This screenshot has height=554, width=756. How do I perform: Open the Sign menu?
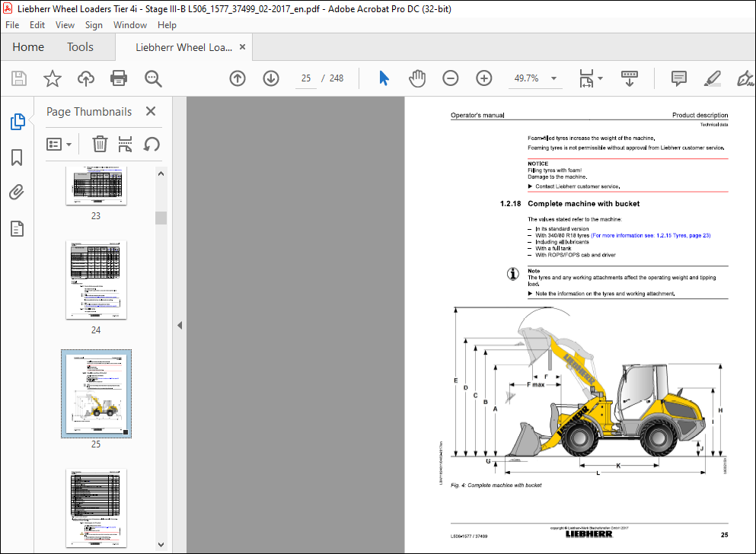[94, 25]
